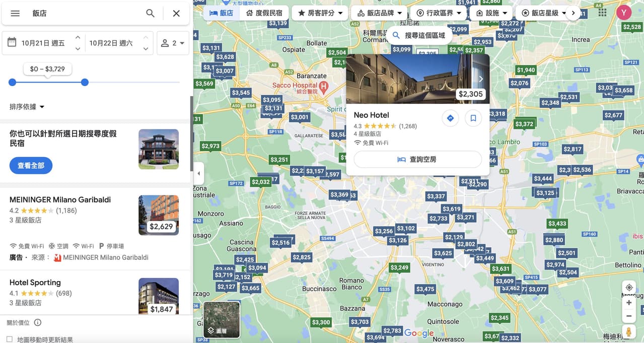The width and height of the screenshot is (644, 343).
Task: Click the $2,528 map price marker
Action: point(632,27)
